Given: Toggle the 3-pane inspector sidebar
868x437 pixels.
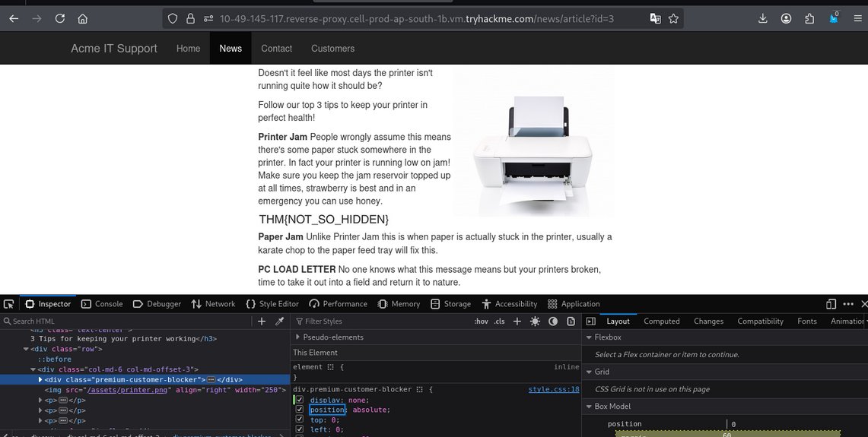Looking at the screenshot, I should [590, 321].
